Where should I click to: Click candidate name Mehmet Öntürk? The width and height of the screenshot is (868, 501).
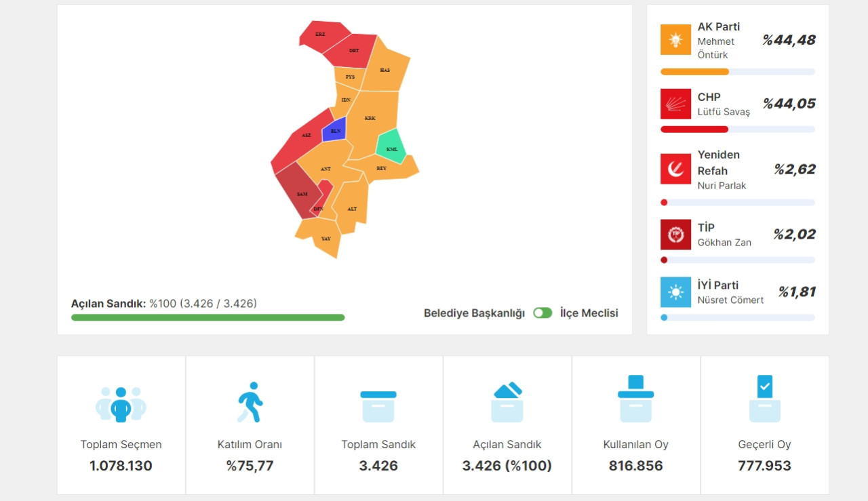click(x=716, y=48)
